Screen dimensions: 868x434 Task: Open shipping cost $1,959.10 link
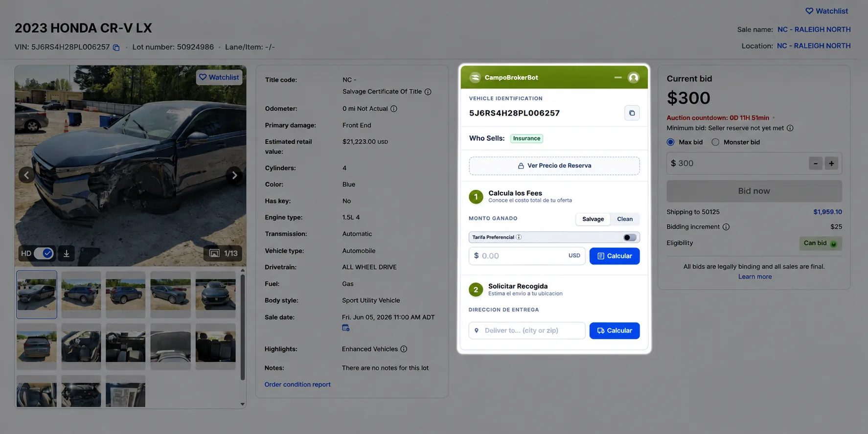(828, 212)
